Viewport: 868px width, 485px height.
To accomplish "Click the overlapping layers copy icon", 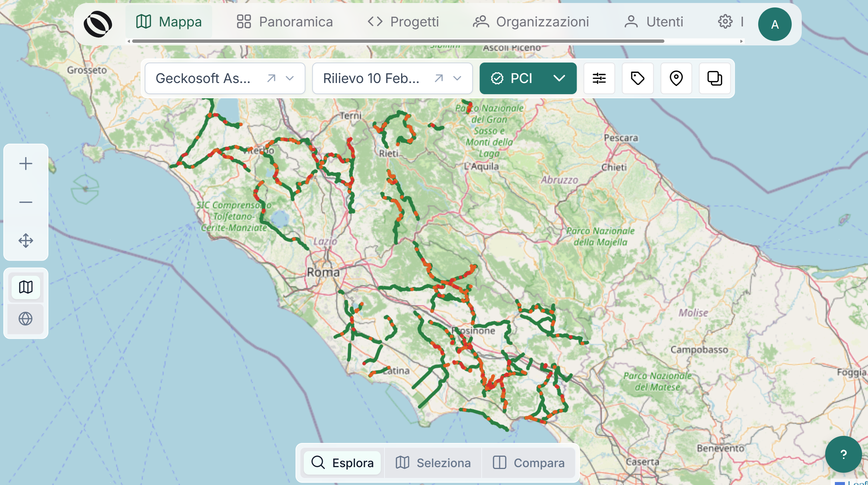I will [715, 78].
